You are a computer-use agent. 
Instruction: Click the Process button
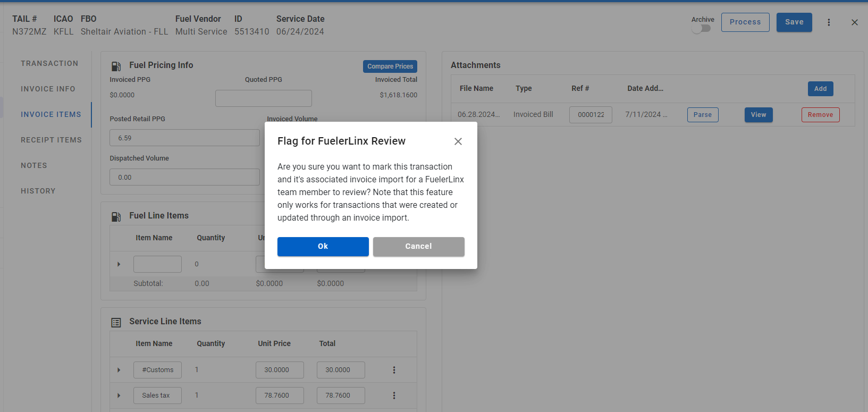[745, 22]
